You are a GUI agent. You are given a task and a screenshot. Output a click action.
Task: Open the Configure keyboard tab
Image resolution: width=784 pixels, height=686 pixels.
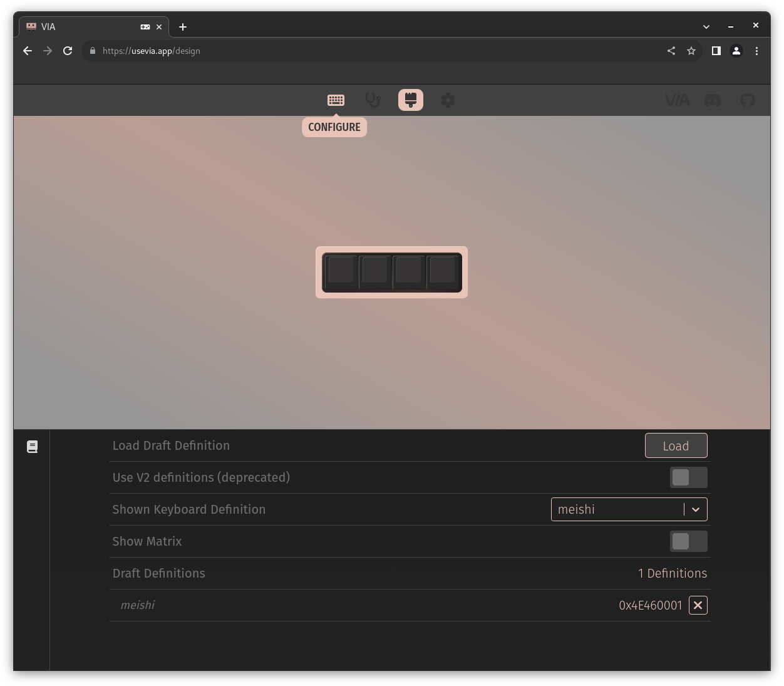(x=336, y=100)
